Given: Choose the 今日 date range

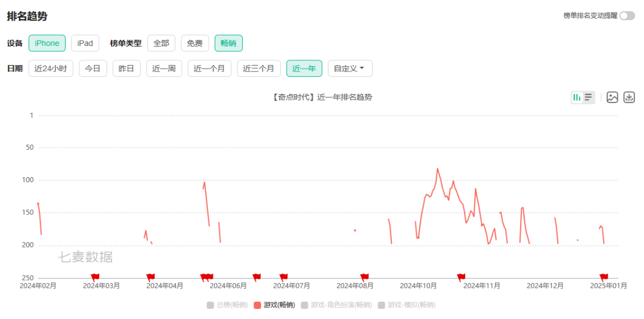Looking at the screenshot, I should [93, 69].
